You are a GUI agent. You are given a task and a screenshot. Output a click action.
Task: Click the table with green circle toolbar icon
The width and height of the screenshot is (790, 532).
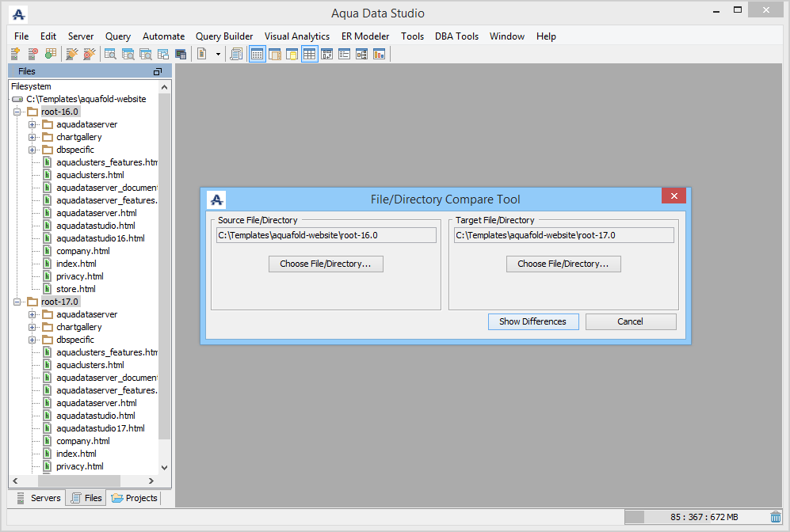[x=51, y=54]
